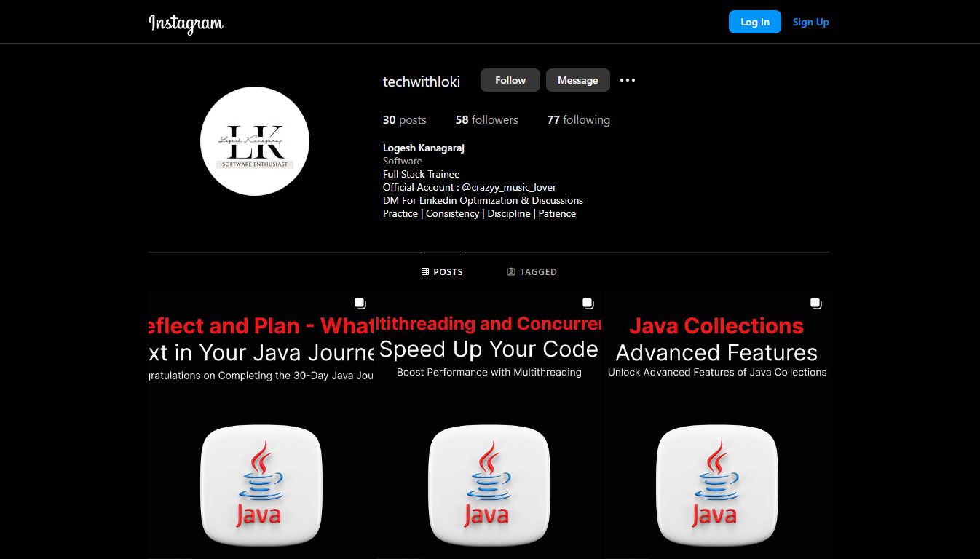Click the Logesh Kanagaraj name text

[x=424, y=148]
